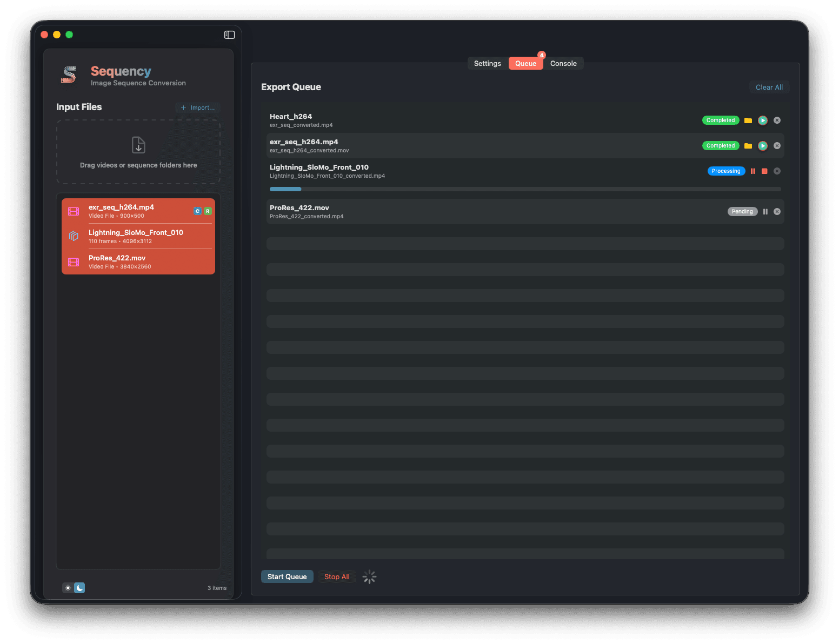The width and height of the screenshot is (839, 644).
Task: Switch to the Console tab
Action: (563, 63)
